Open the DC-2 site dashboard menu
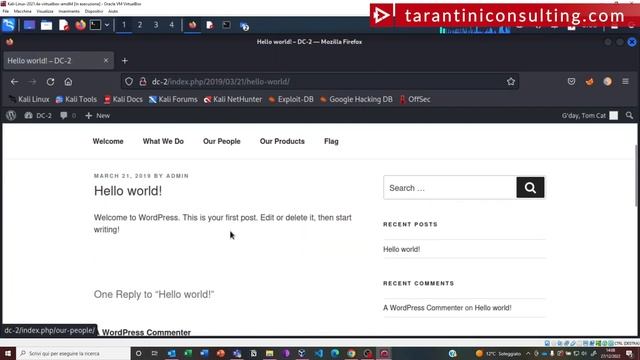Screen dimensions: 640x360 [38, 116]
